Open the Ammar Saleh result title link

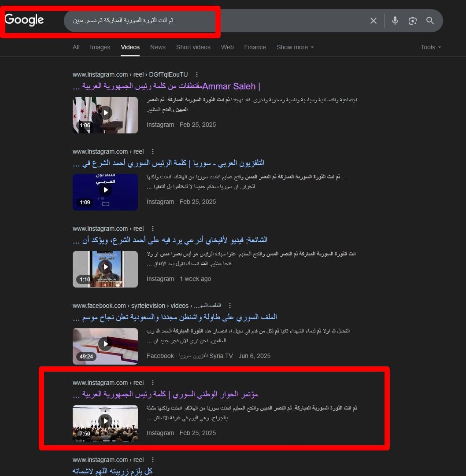point(166,86)
